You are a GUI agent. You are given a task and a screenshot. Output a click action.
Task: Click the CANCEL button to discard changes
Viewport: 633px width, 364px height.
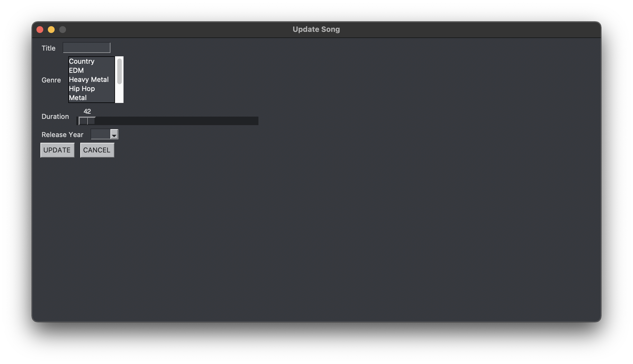pos(96,149)
